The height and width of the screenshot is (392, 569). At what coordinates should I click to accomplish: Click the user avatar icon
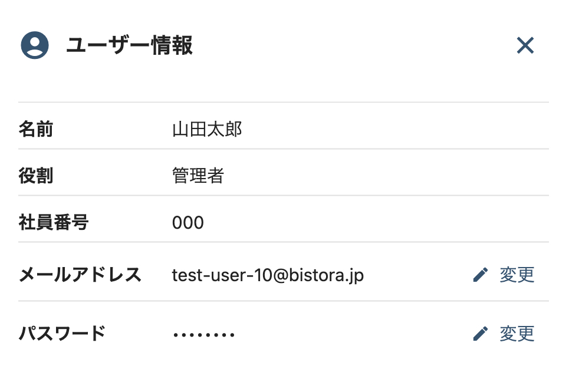[34, 45]
